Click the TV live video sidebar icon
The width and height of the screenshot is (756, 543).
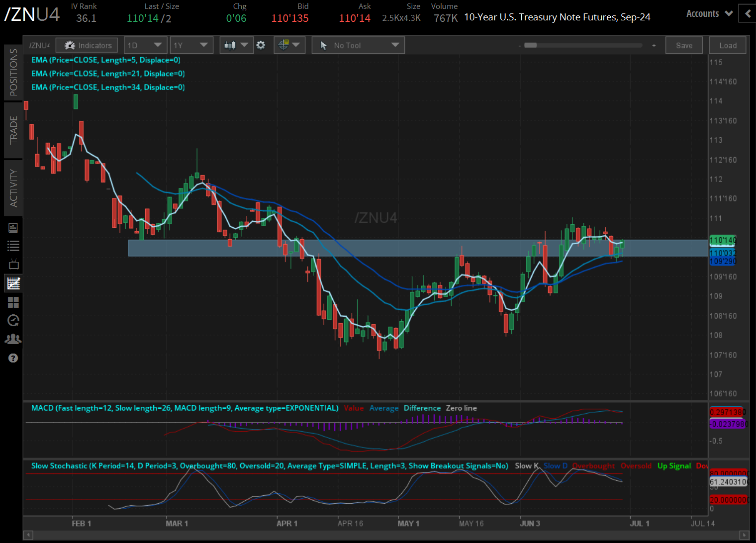(x=13, y=264)
